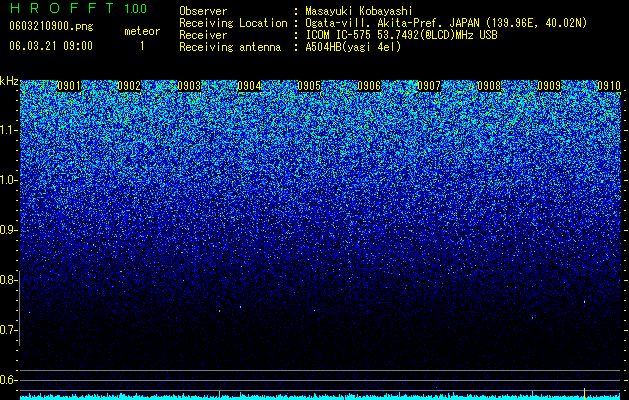Viewport: 629px width, 400px height.
Task: Select the 0.7 kHz axis label
Action: point(8,330)
